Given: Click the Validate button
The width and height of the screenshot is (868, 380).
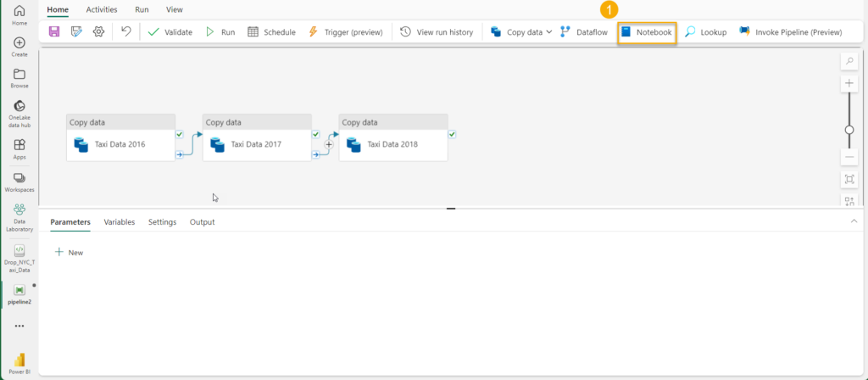Looking at the screenshot, I should tap(170, 32).
